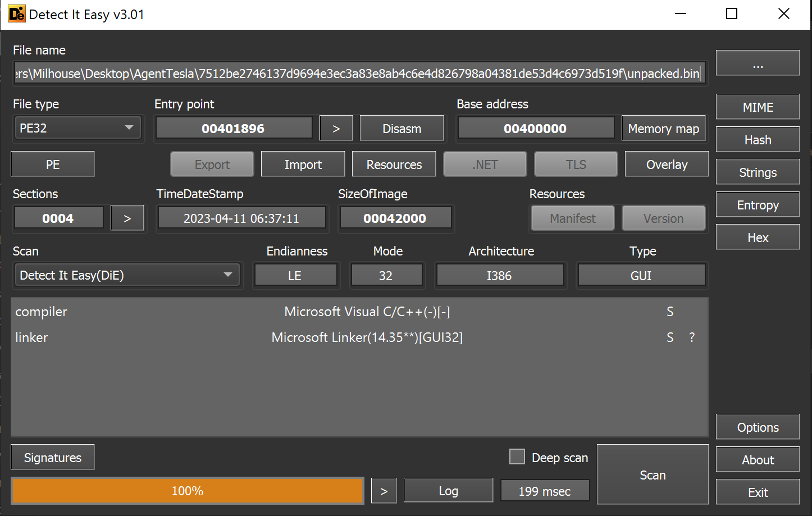Enable the Deep scan checkbox

(x=517, y=456)
